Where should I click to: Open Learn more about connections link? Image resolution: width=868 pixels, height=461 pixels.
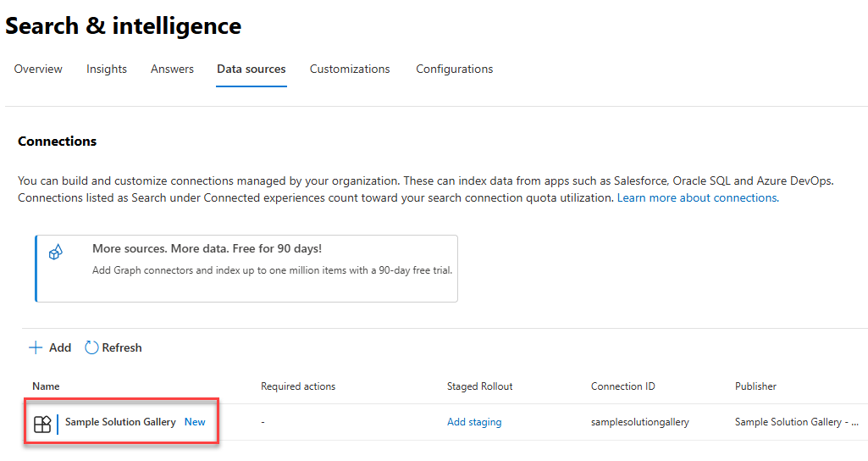(698, 197)
